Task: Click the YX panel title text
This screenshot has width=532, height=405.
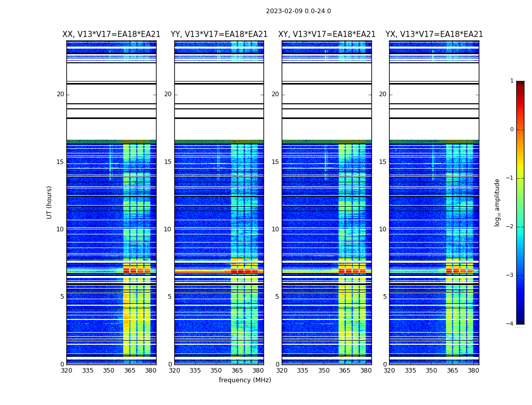Action: (x=434, y=34)
